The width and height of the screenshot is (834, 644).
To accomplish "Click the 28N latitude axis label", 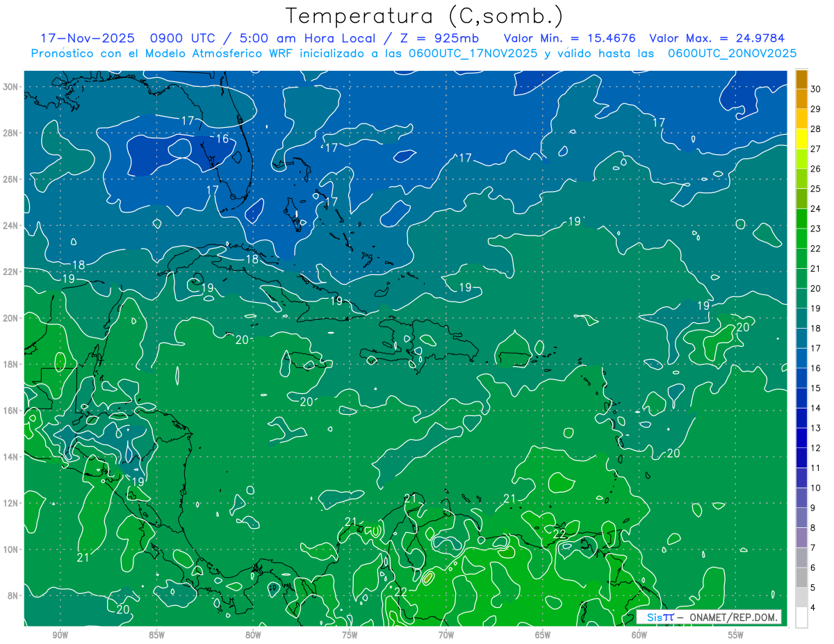I will pos(12,133).
